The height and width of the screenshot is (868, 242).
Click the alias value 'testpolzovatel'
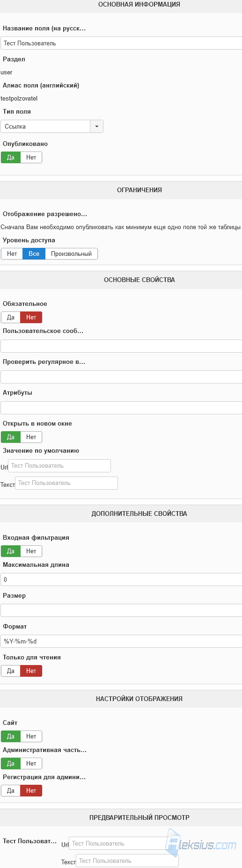pos(19,99)
